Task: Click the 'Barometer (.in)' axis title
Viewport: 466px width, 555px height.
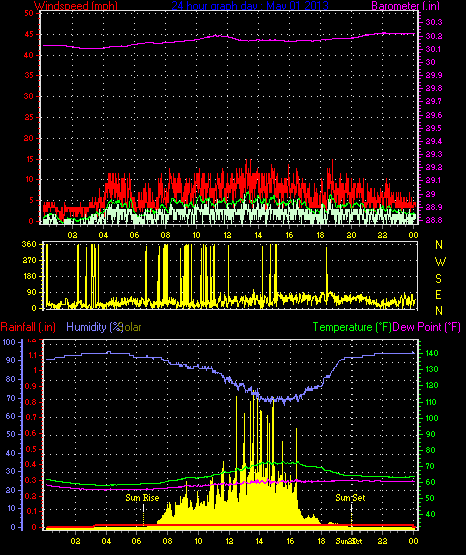Action: pos(405,6)
